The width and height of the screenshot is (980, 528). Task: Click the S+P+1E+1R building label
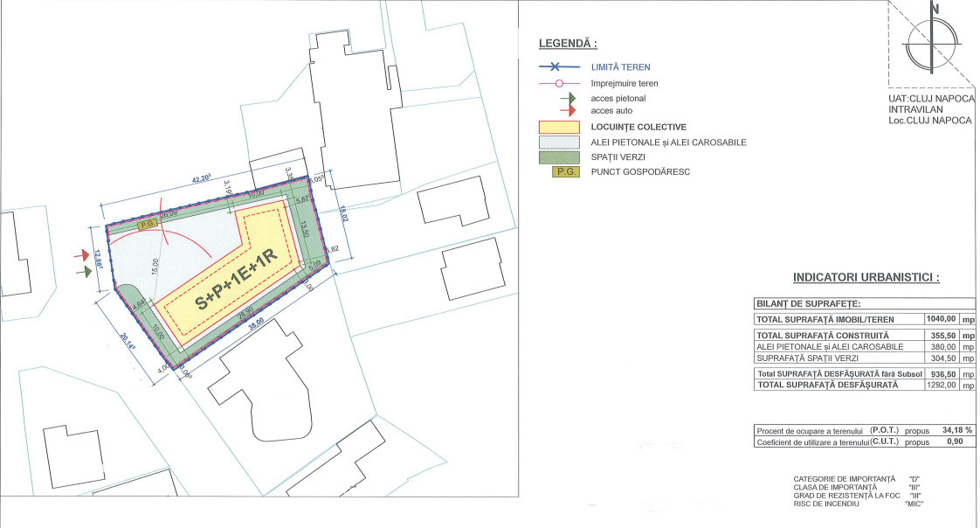(236, 280)
